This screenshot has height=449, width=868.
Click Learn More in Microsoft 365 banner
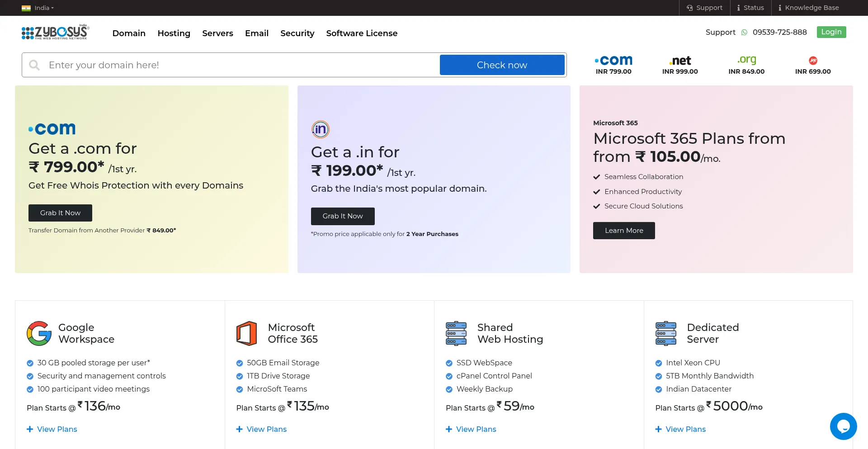(x=624, y=231)
